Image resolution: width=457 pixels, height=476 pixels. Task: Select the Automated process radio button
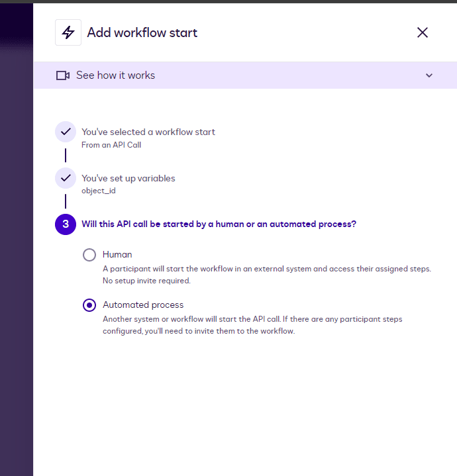(x=89, y=305)
